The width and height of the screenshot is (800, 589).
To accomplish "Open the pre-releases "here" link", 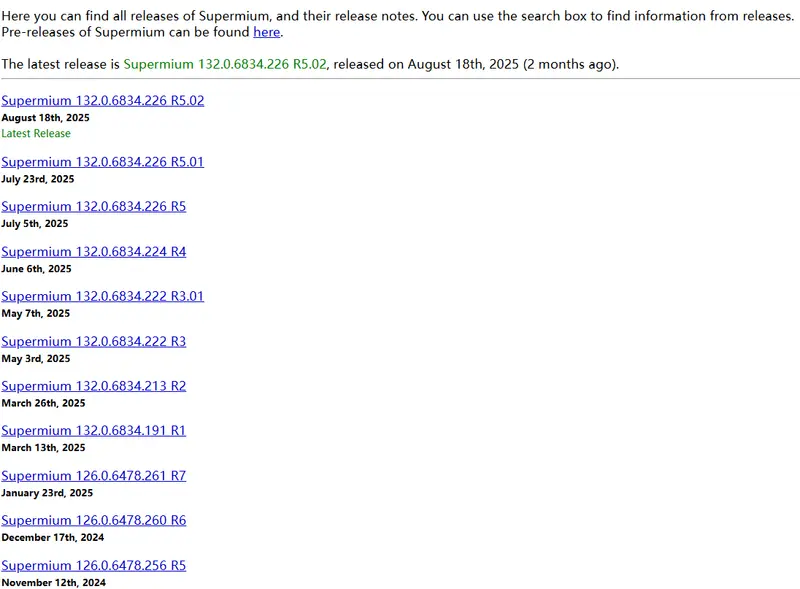I will click(265, 32).
